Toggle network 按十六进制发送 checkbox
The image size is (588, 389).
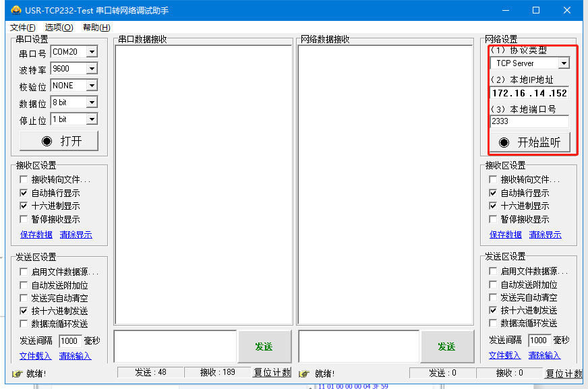click(493, 310)
